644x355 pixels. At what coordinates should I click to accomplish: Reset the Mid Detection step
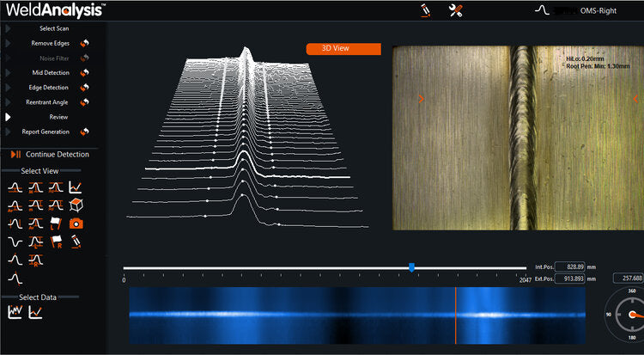click(x=84, y=73)
